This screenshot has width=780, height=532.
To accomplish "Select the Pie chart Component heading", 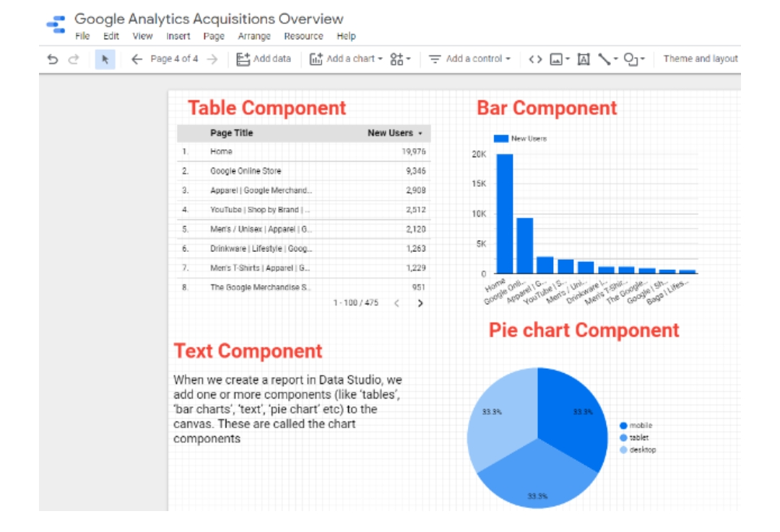I will (x=584, y=330).
